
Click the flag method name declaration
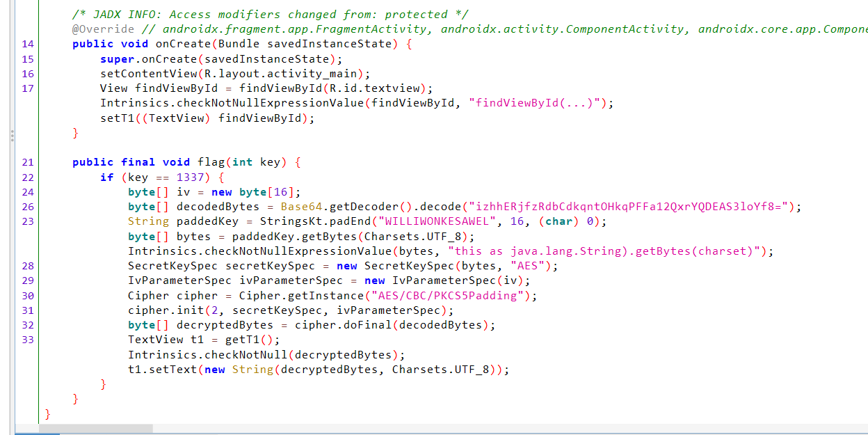[211, 162]
